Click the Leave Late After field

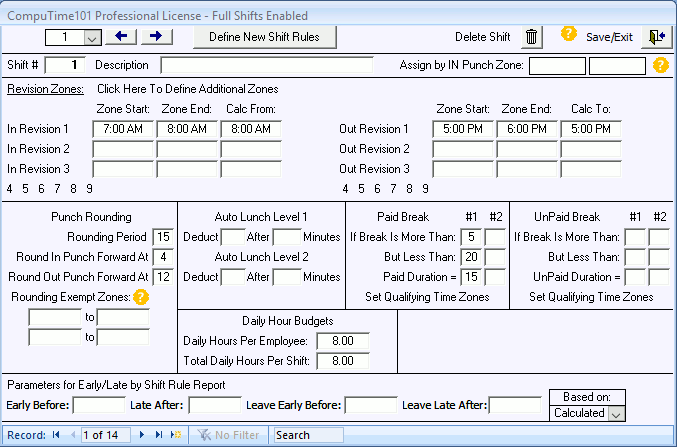[515, 406]
